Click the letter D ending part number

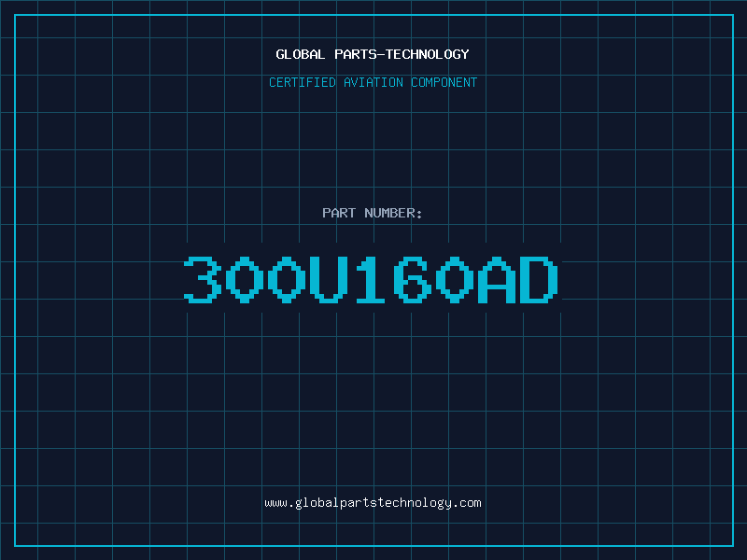point(539,279)
